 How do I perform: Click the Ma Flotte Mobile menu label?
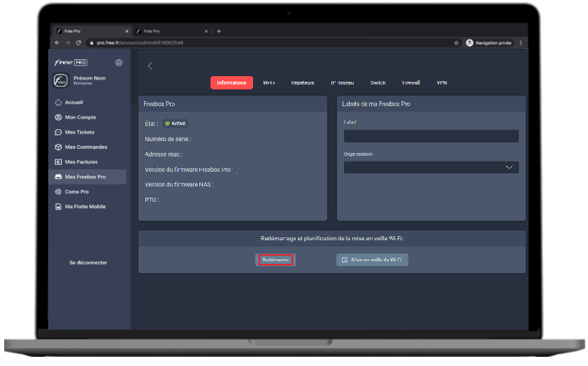click(x=85, y=207)
